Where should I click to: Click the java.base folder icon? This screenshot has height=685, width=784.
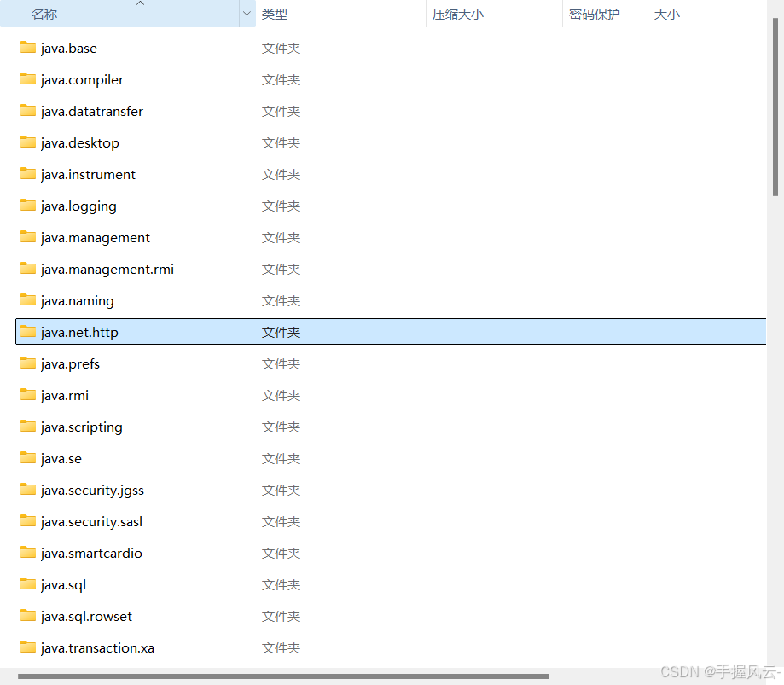click(28, 48)
